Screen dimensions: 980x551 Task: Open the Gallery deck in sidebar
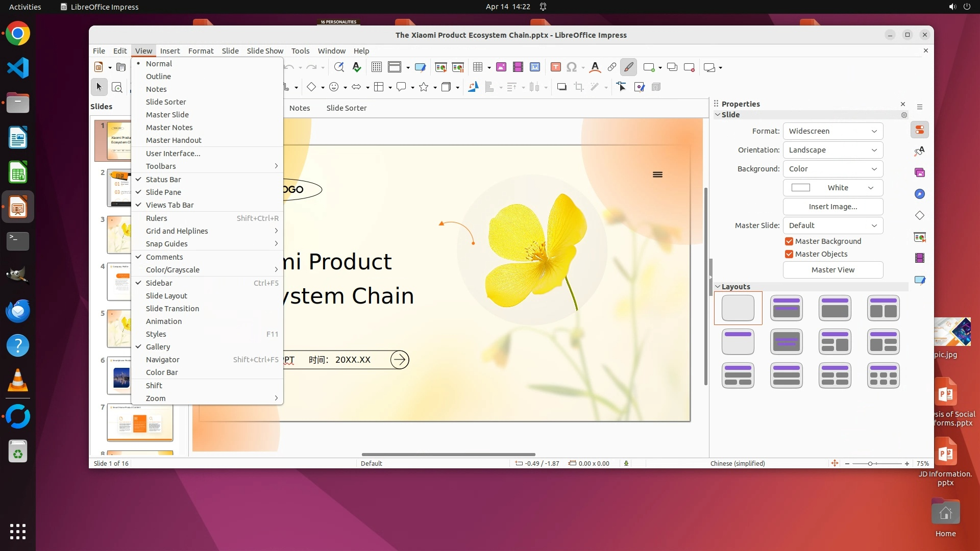[x=920, y=173]
